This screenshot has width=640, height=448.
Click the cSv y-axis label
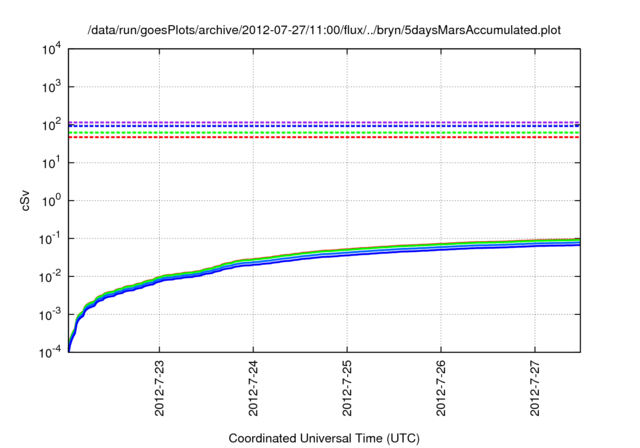tap(25, 201)
